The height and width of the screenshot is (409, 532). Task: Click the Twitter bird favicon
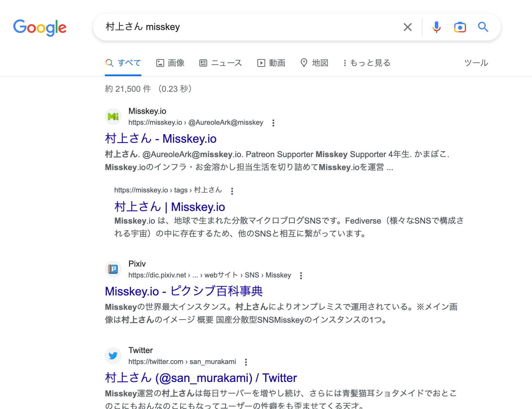coord(113,356)
